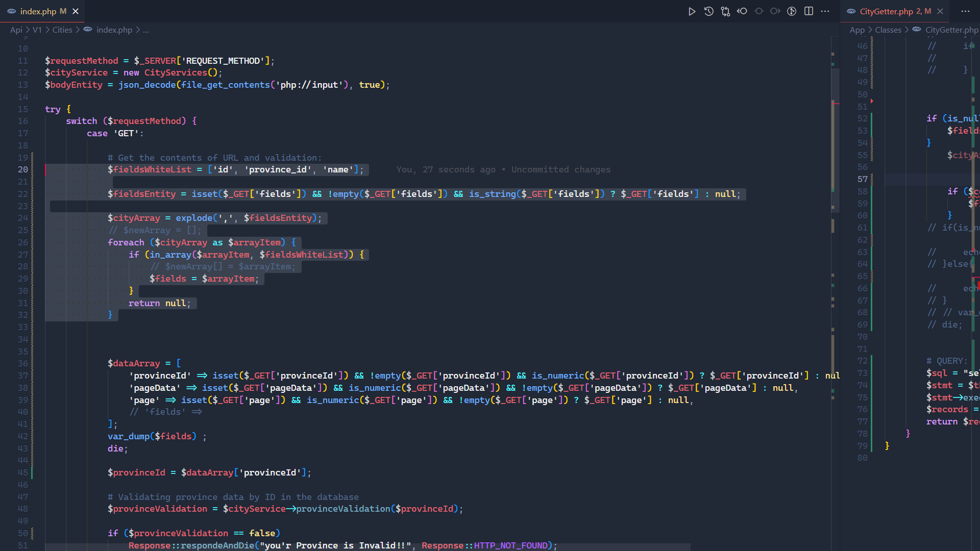Toggle file blame git icon
The image size is (980, 551).
pyautogui.click(x=792, y=11)
